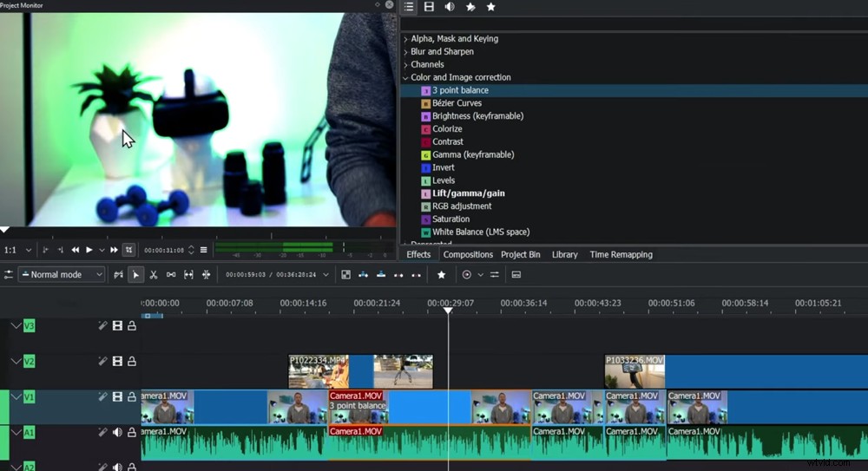Select the Ripple tool
The height and width of the screenshot is (471, 868).
206,274
